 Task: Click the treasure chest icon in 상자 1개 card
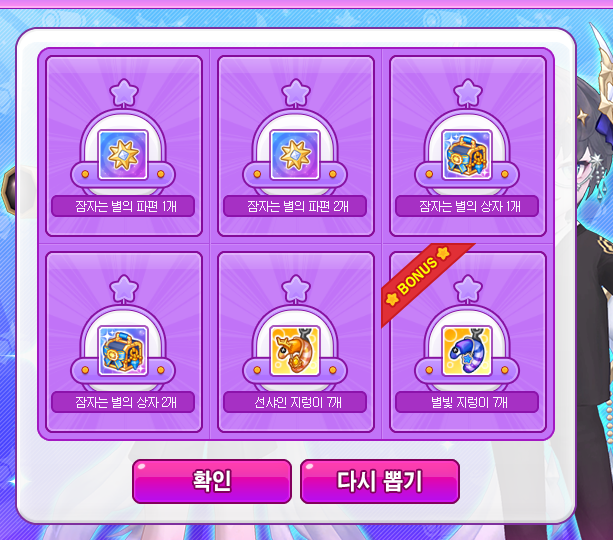(467, 155)
